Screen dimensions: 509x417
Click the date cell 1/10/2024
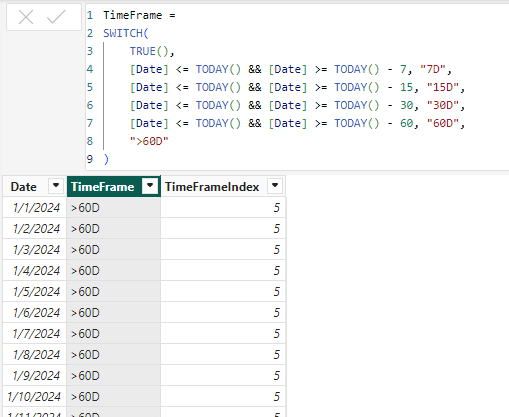[x=35, y=397]
